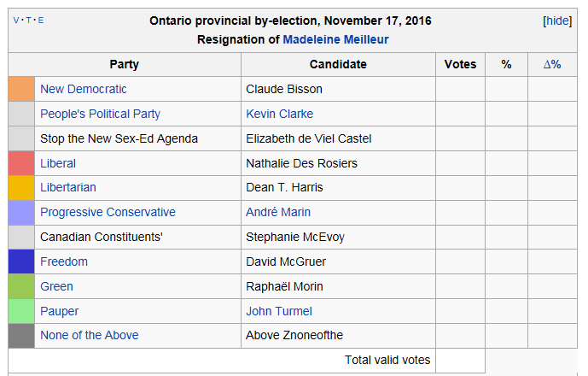Open the New Democratic party link
This screenshot has width=588, height=376.
pos(84,89)
